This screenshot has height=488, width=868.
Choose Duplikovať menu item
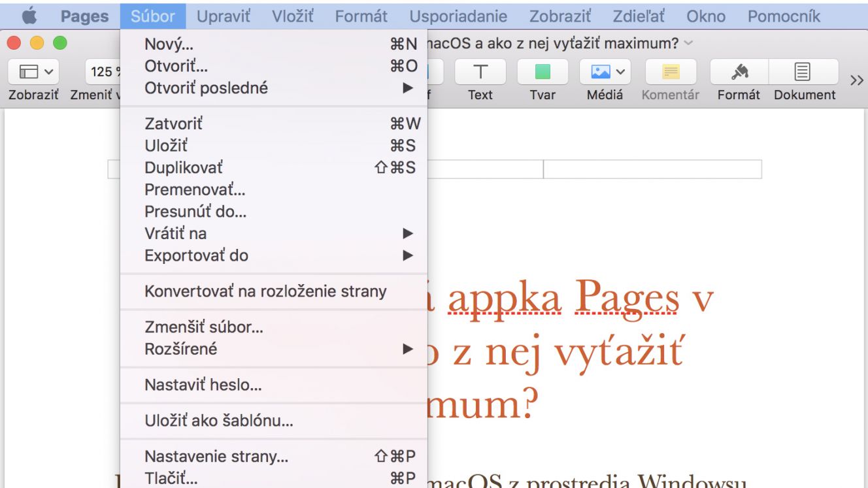tap(274, 167)
